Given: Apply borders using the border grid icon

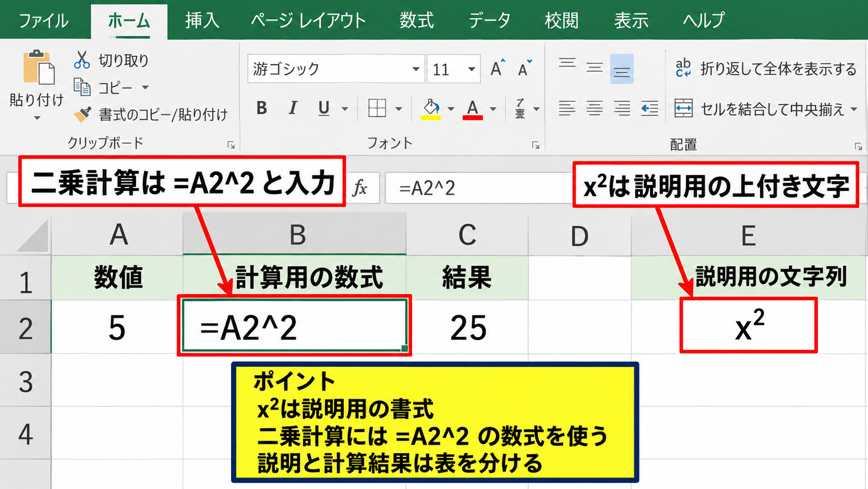Looking at the screenshot, I should pyautogui.click(x=377, y=108).
